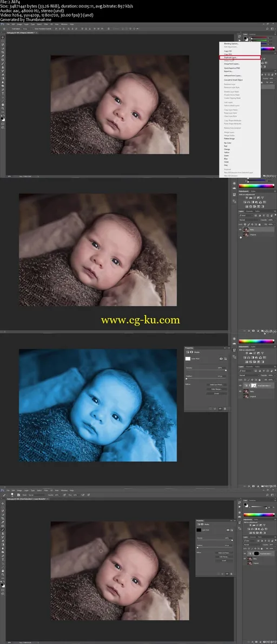Hide the Baby layer in the second frame
Screen dimensions: 277x644
(x=240, y=230)
